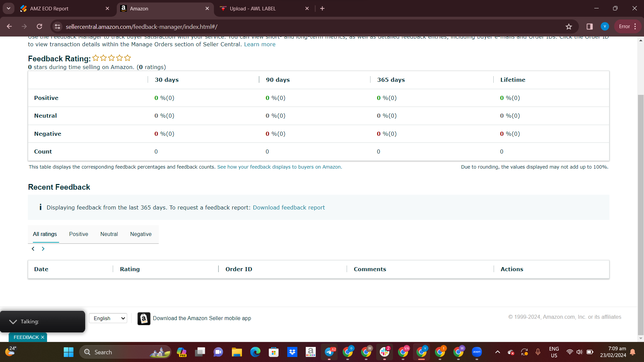Filter feedback by Positive tab
644x362 pixels.
point(79,234)
